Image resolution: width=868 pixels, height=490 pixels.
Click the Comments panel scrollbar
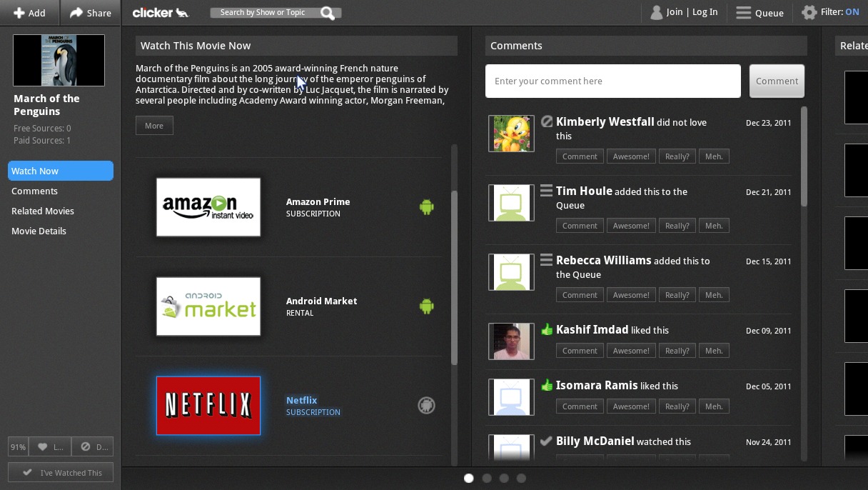(x=804, y=157)
